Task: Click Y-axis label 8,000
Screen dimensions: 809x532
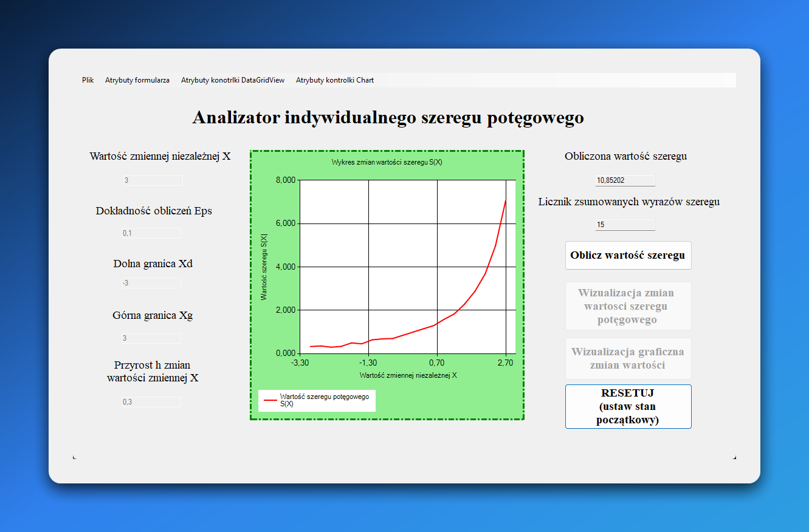Action: [285, 180]
